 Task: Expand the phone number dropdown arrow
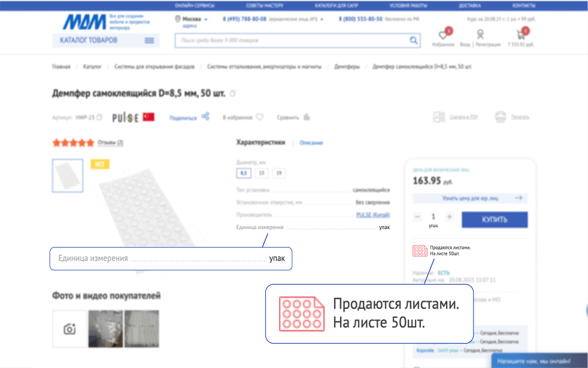(x=322, y=20)
